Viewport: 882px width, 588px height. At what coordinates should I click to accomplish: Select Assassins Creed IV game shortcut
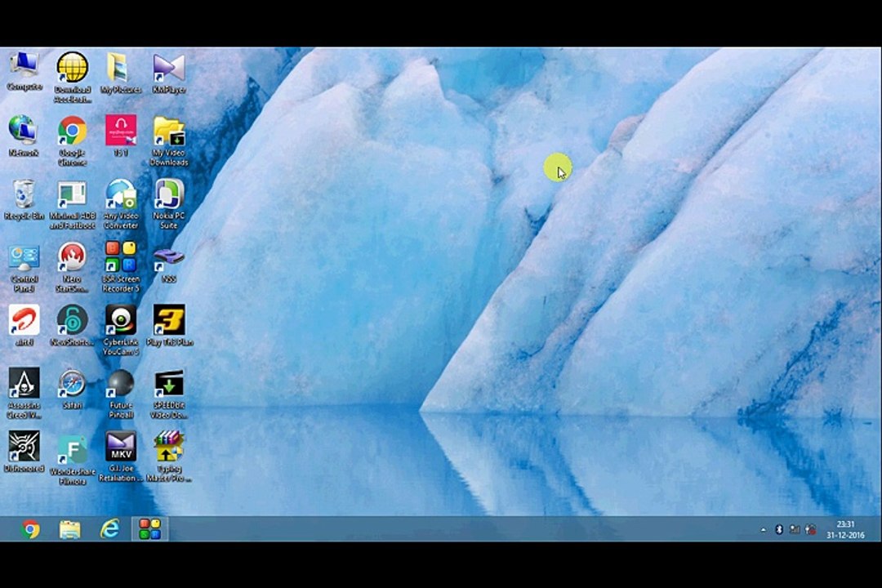(24, 394)
